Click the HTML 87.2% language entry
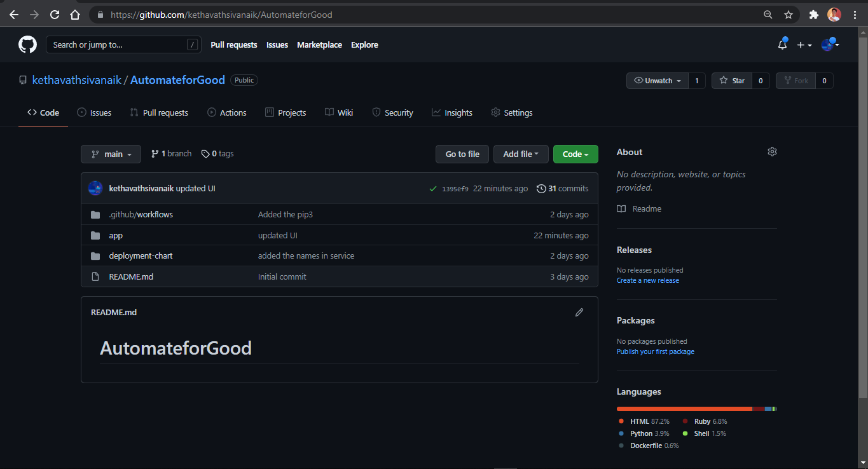Image resolution: width=868 pixels, height=469 pixels. [644, 421]
